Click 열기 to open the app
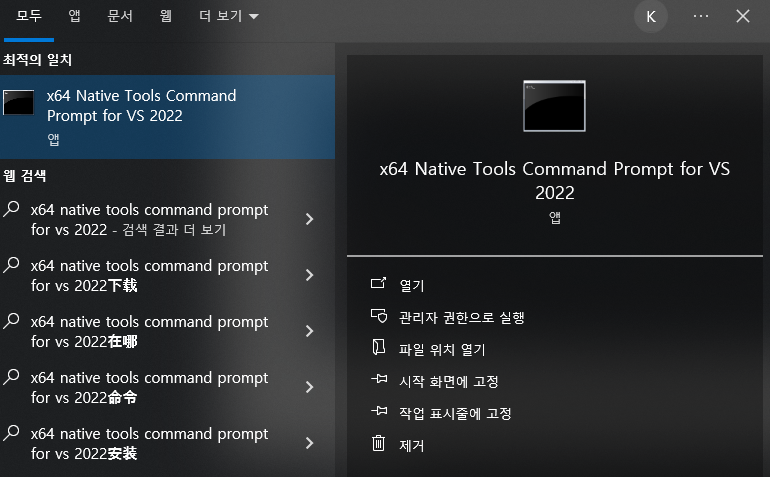The height and width of the screenshot is (477, 770). 412,285
